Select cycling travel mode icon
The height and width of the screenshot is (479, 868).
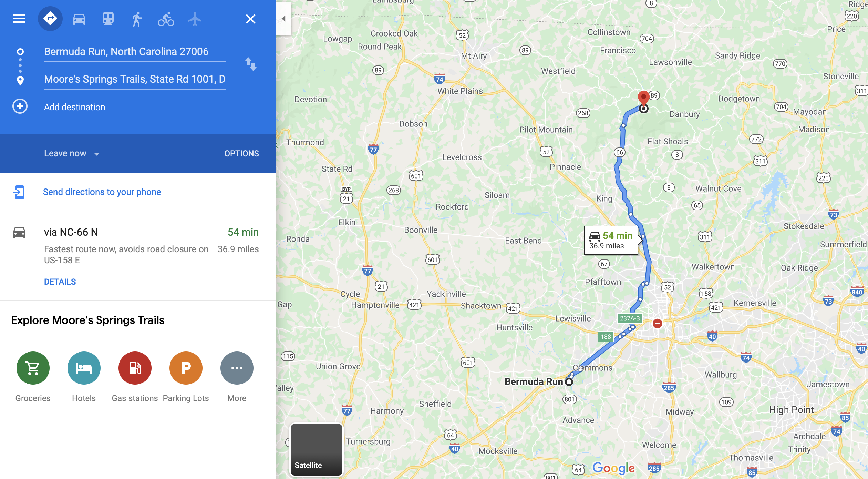coord(166,19)
